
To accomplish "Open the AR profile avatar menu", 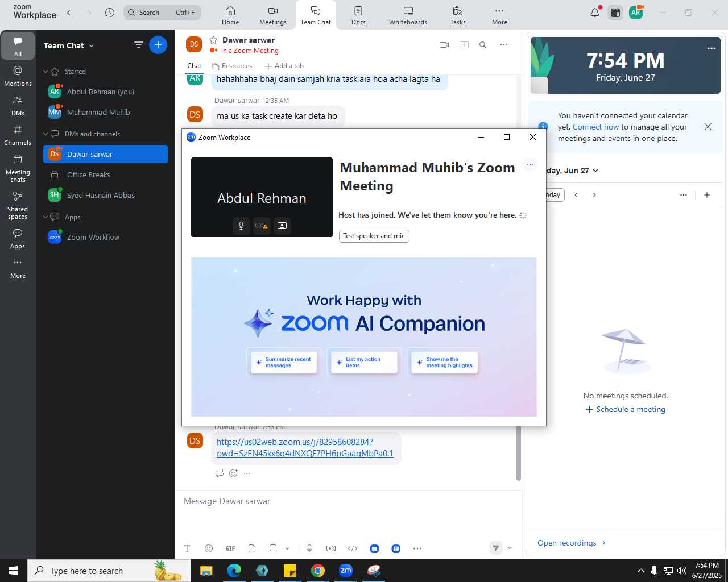I will click(x=636, y=13).
